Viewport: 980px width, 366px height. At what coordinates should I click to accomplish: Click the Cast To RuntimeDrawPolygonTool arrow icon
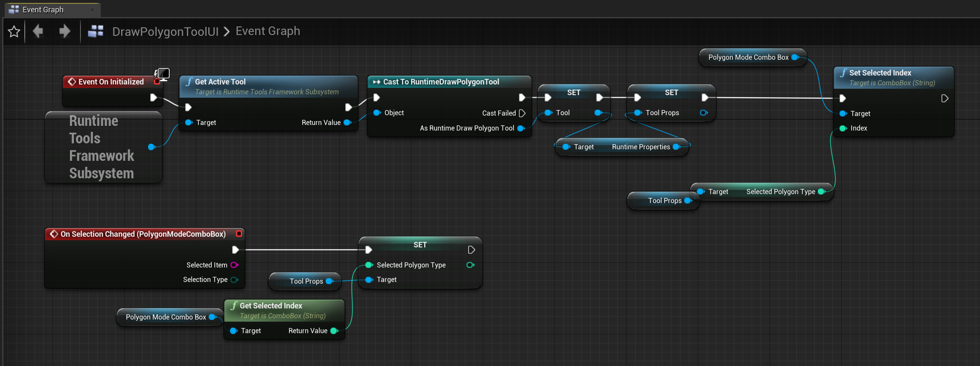[376, 82]
